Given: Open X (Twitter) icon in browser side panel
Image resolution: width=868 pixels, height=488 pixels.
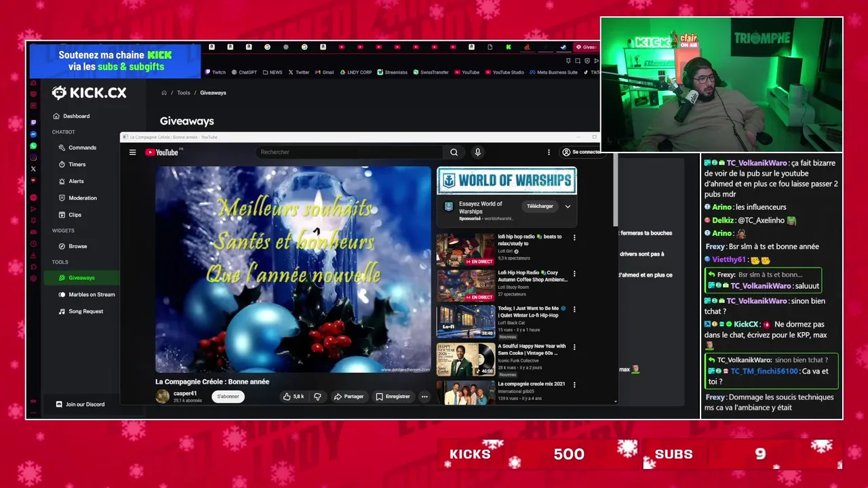Looking at the screenshot, I should (x=33, y=169).
